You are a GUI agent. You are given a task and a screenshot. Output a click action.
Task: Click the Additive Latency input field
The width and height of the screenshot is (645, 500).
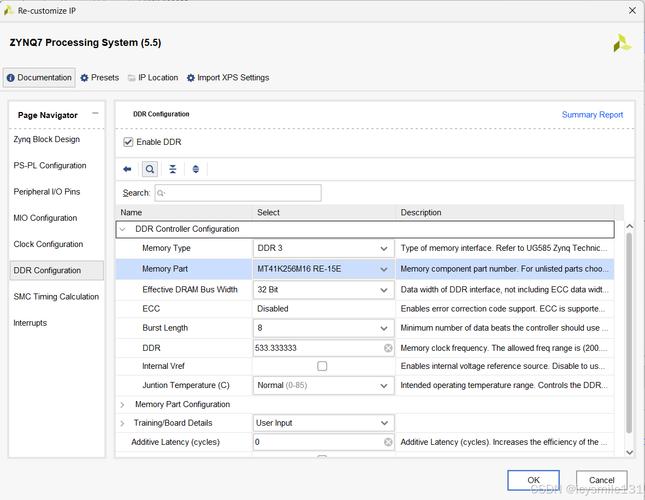point(323,442)
